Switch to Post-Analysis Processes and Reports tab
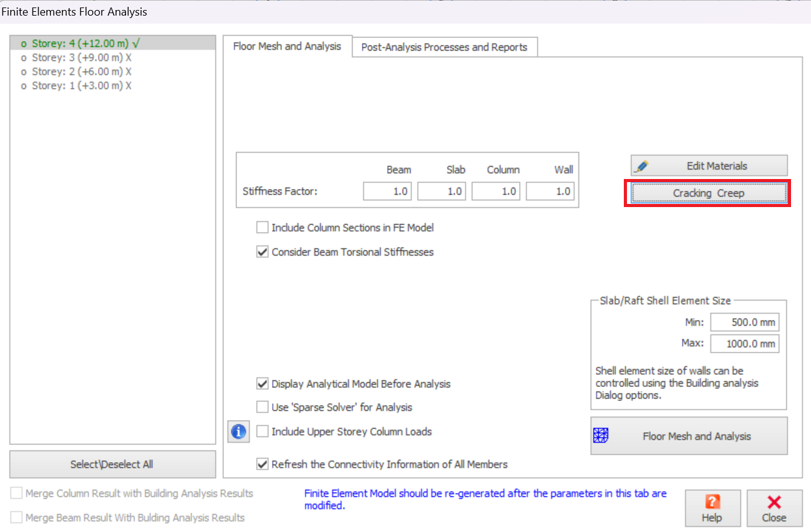The height and width of the screenshot is (532, 811). 444,47
